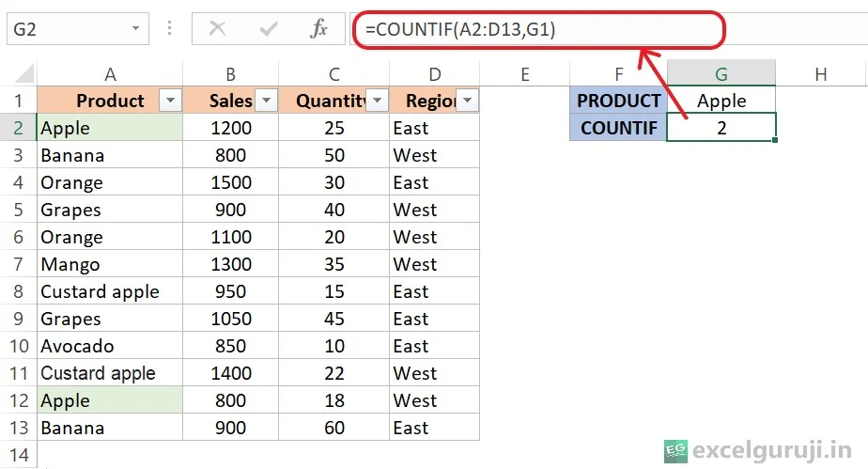Click the Orange cell in row 6
Screen dimensions: 868x469
pos(110,237)
